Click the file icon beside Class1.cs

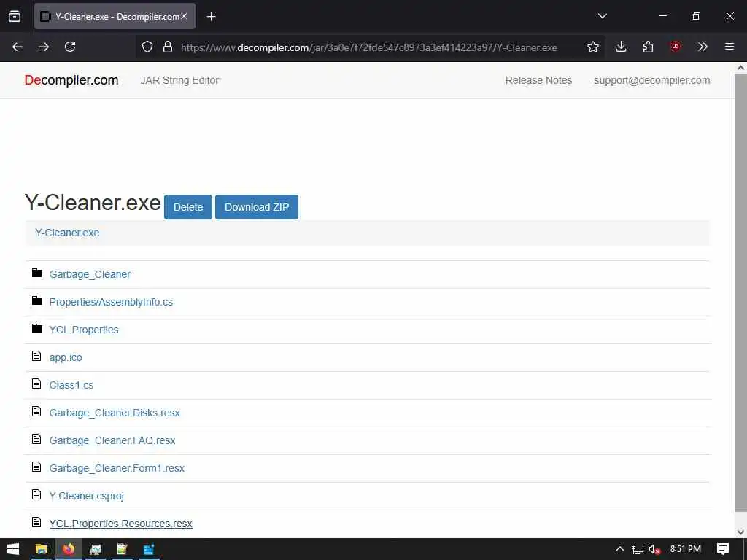36,384
